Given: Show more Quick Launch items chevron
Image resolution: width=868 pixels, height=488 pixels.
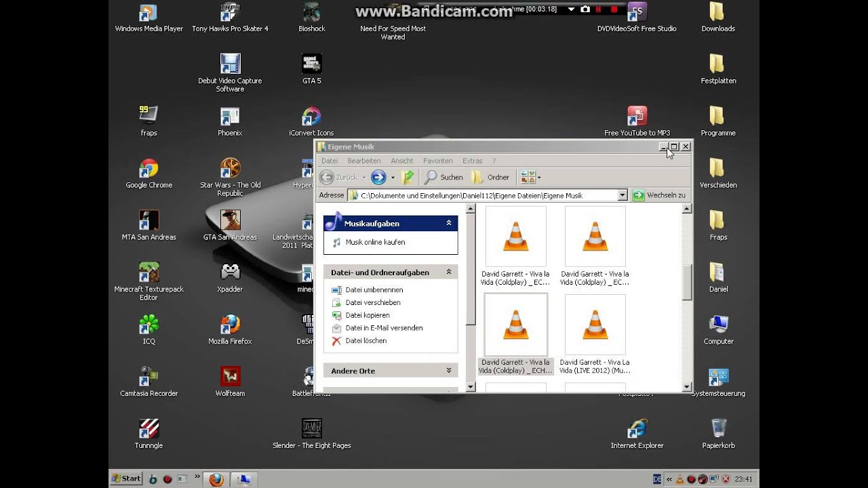Looking at the screenshot, I should tap(197, 477).
